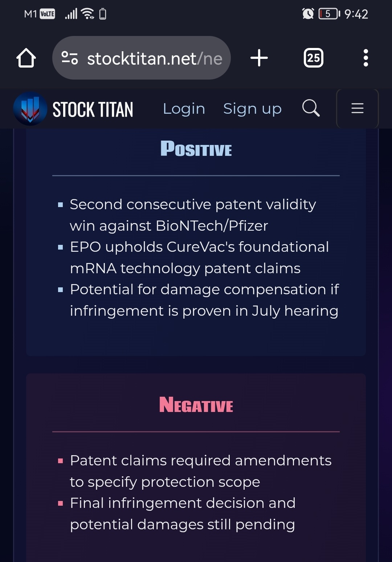The height and width of the screenshot is (562, 392).
Task: Open the site search magnifier icon
Action: point(311,108)
